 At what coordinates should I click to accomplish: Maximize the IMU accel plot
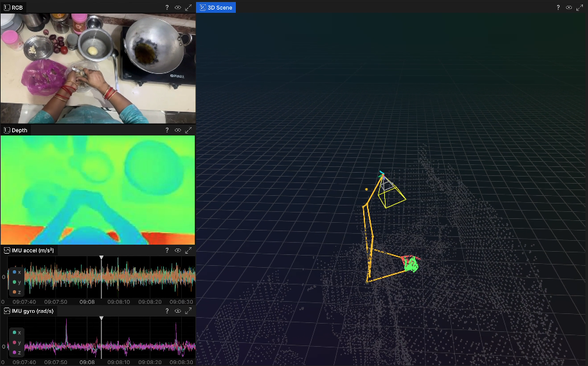(188, 250)
